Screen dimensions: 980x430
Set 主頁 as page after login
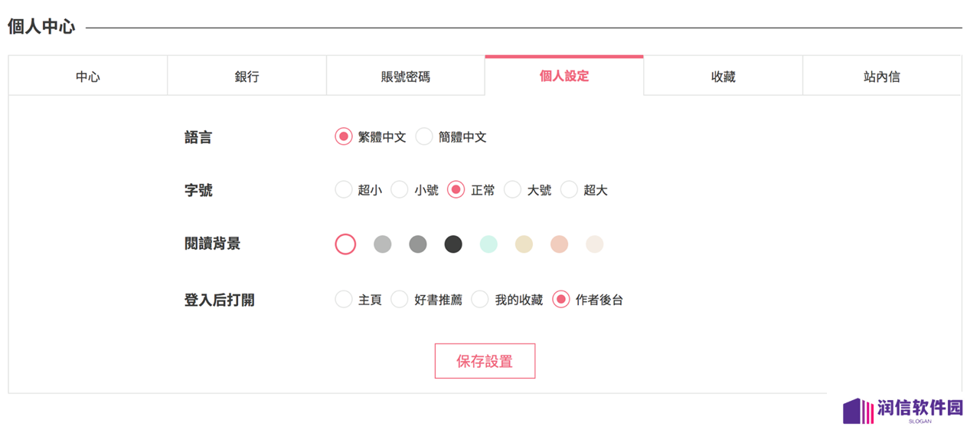coord(344,300)
